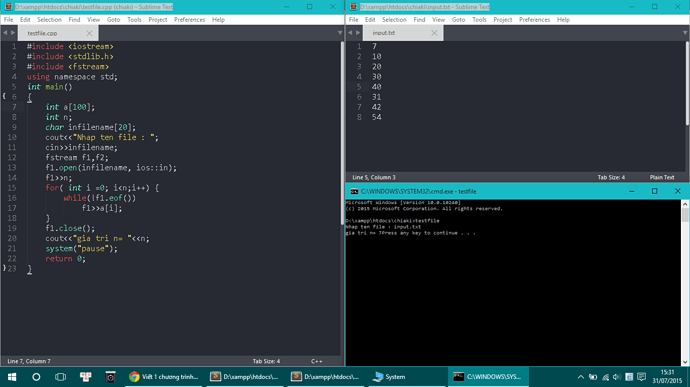Click Line 7, Column 7 status text

(29, 361)
